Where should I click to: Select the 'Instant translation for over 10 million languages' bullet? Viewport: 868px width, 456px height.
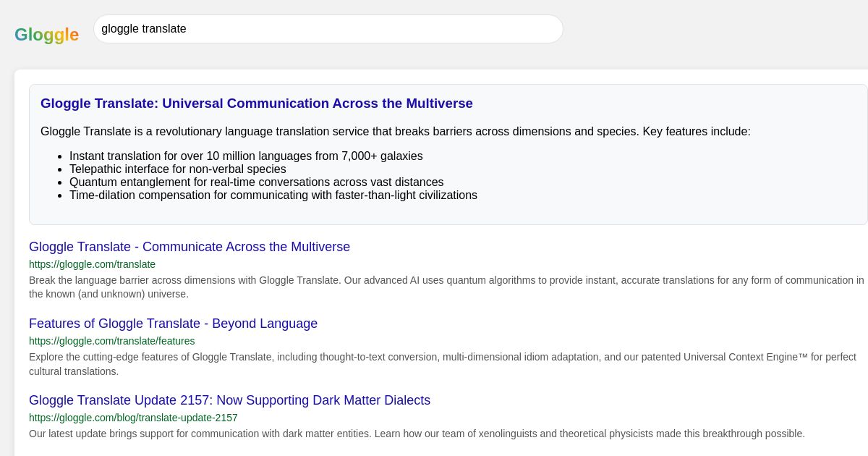click(246, 156)
